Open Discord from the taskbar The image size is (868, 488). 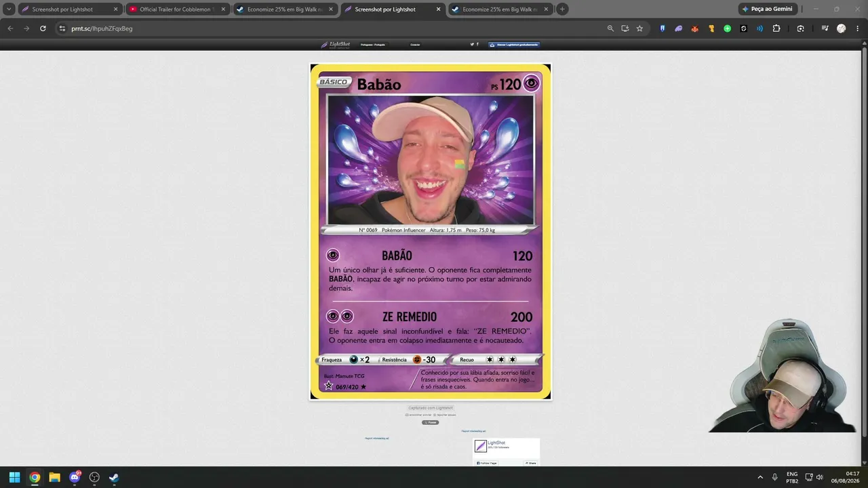[x=75, y=477]
